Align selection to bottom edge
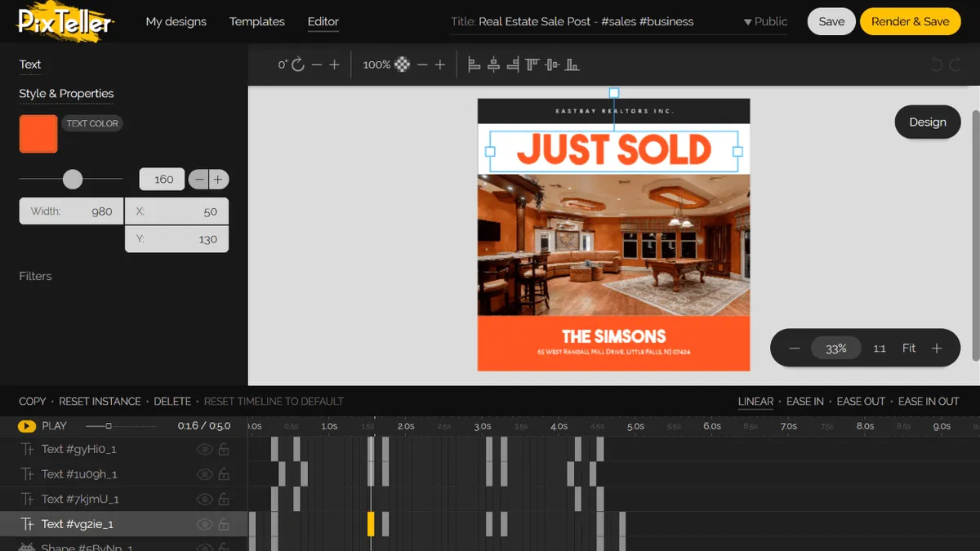This screenshot has height=551, width=980. pyautogui.click(x=572, y=64)
